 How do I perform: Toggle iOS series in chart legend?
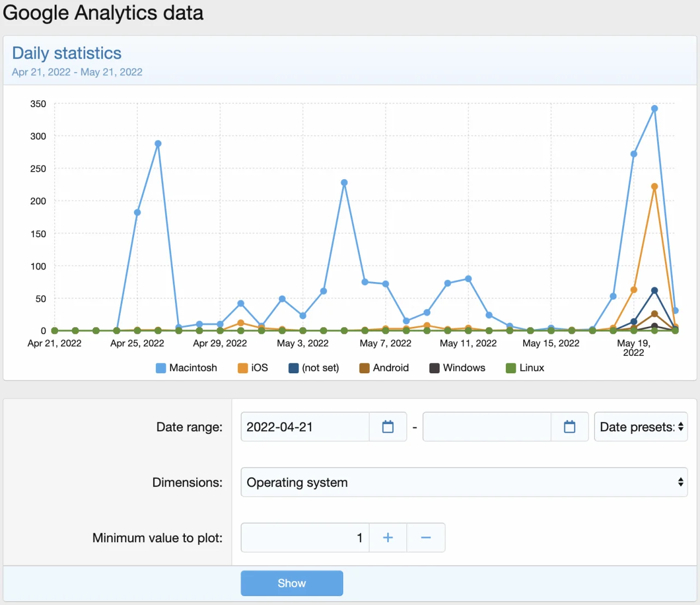[x=253, y=368]
